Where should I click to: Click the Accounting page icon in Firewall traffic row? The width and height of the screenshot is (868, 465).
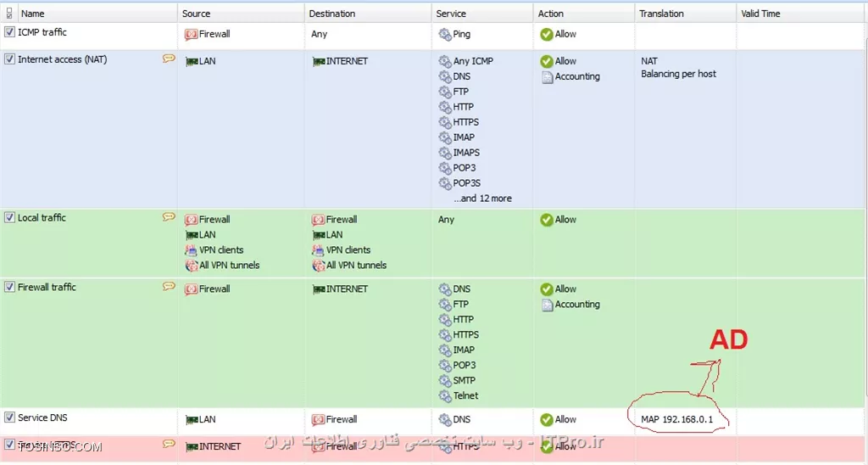coord(547,305)
